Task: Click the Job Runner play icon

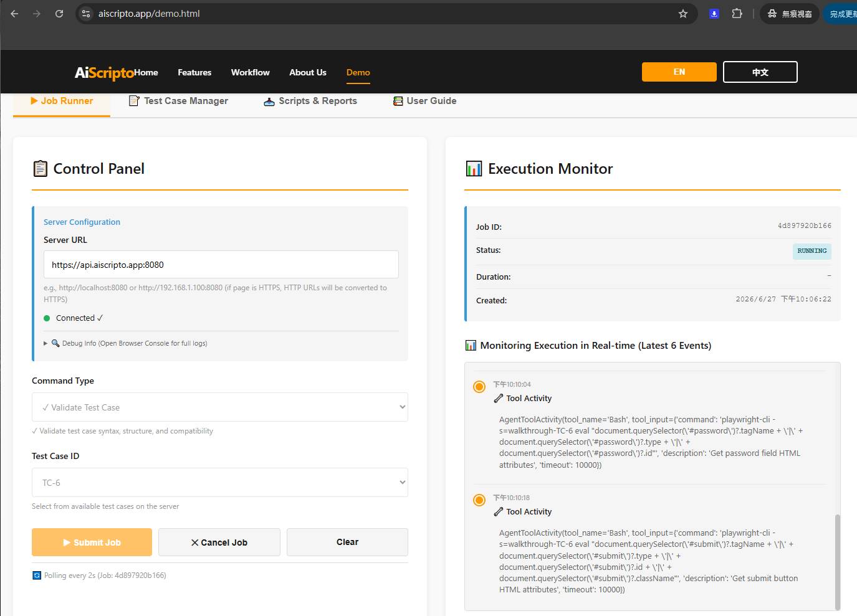Action: (34, 100)
